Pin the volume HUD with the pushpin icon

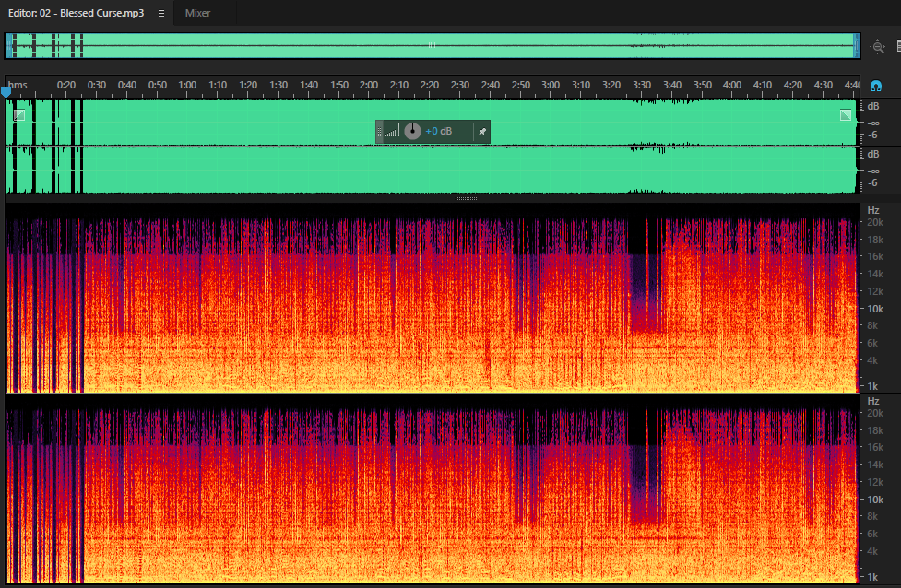482,132
